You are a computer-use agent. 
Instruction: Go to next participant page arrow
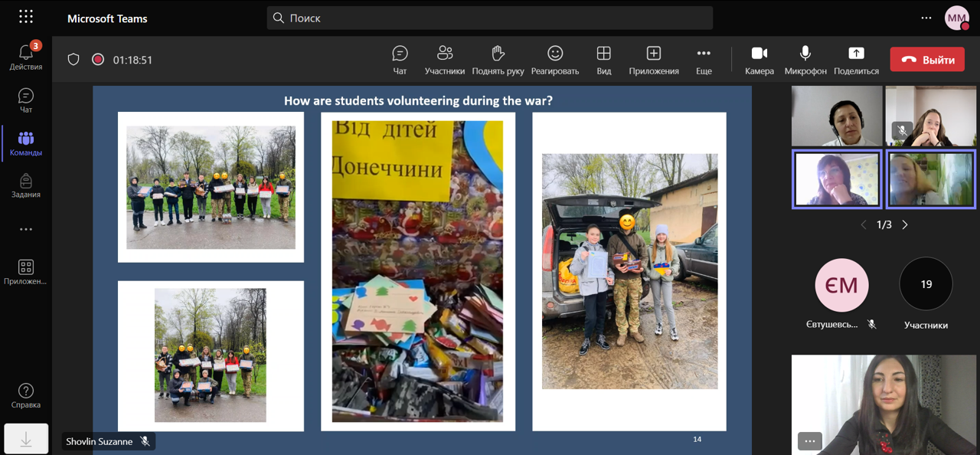(x=905, y=224)
